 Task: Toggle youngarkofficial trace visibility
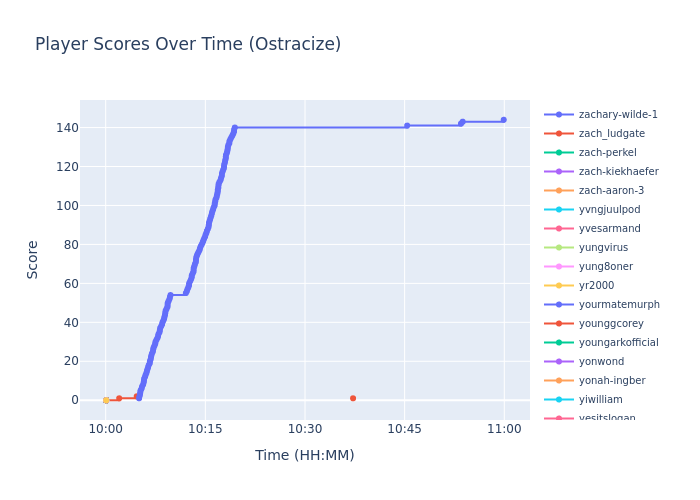(x=618, y=343)
